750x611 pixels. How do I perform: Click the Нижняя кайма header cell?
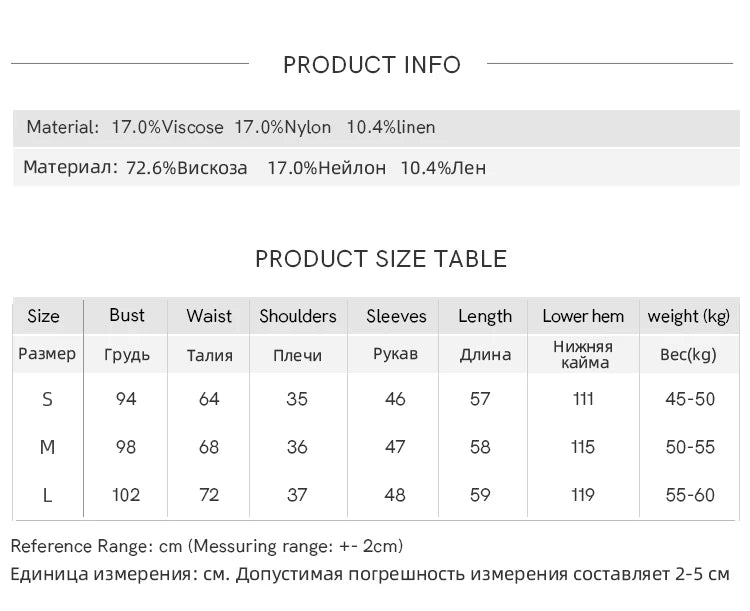584,355
